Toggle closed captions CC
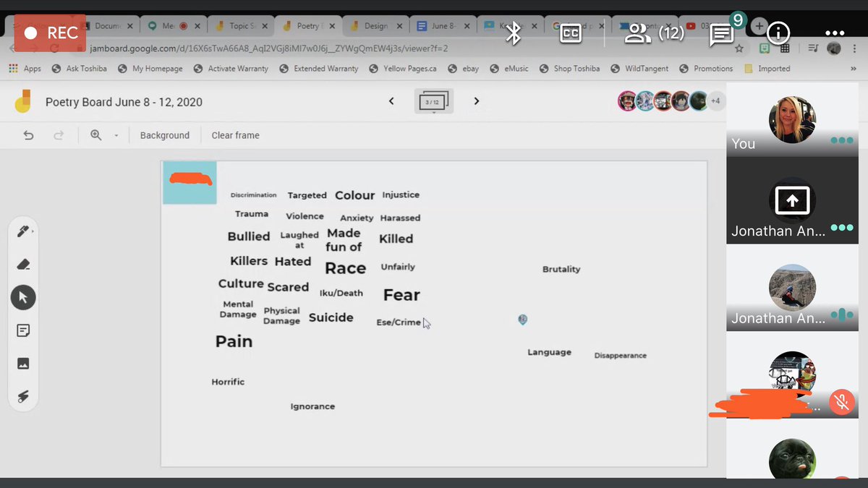 (571, 33)
